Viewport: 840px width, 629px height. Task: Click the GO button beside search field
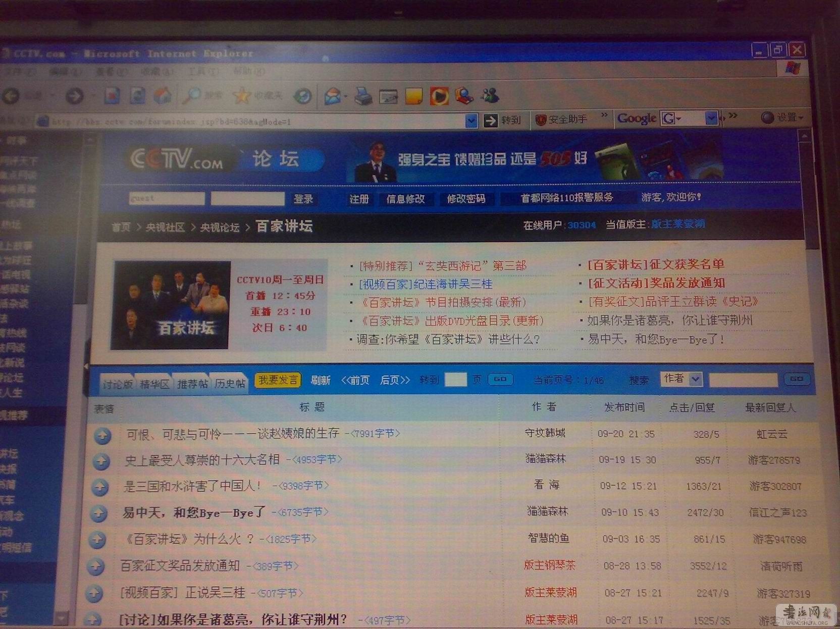[797, 378]
